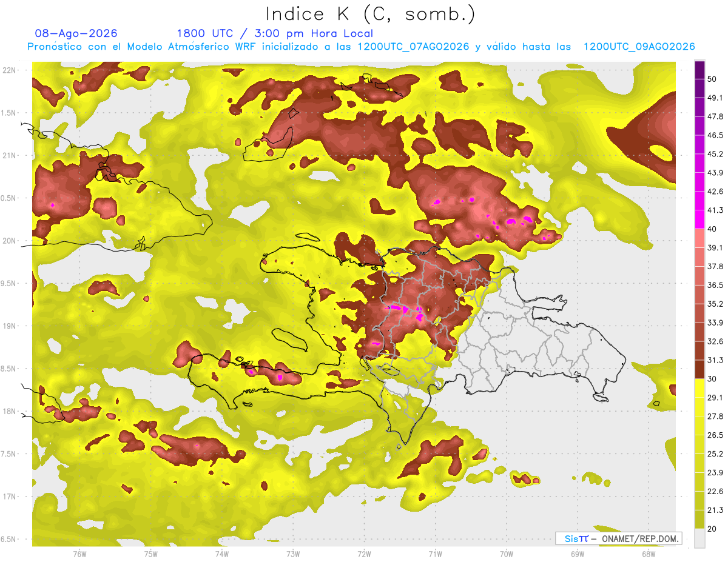Click the '73W' longitude axis label
728x562 pixels.
(x=293, y=554)
